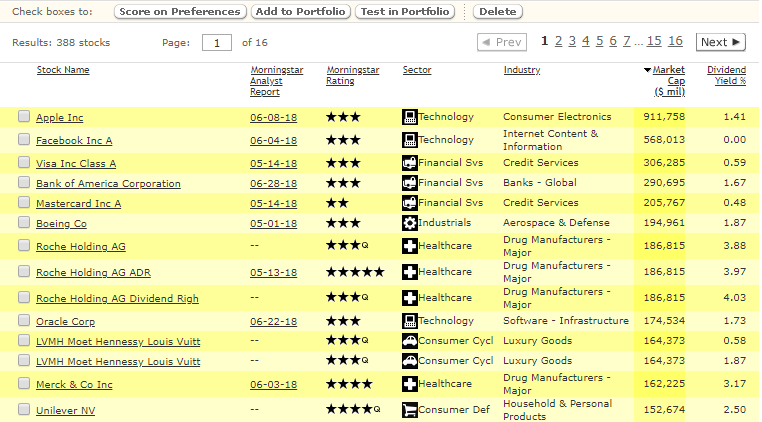
Task: Jump to results page 5
Action: [599, 42]
